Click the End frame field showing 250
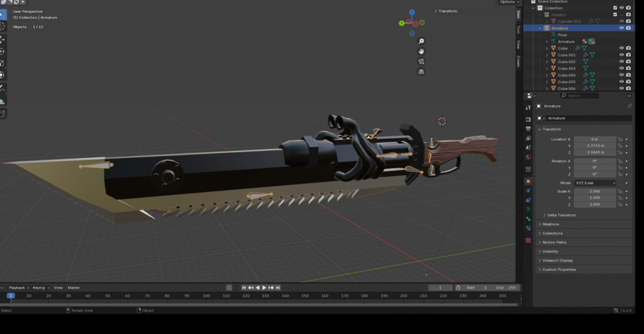Screen dimensions: 644x334 (507, 287)
